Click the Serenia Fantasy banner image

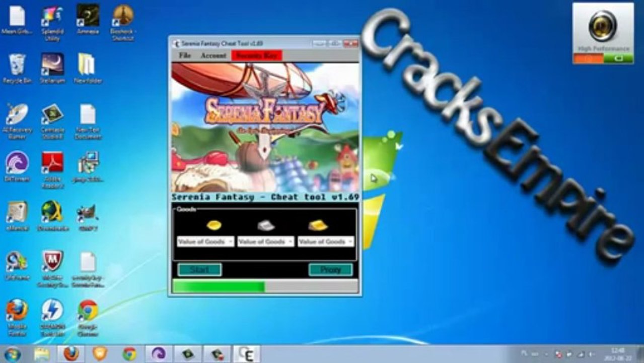tap(265, 127)
